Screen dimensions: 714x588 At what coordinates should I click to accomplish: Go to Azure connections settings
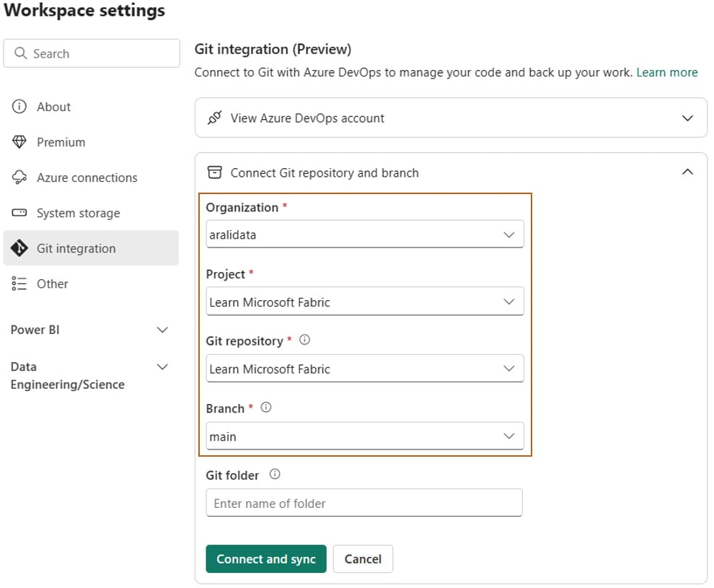[91, 177]
